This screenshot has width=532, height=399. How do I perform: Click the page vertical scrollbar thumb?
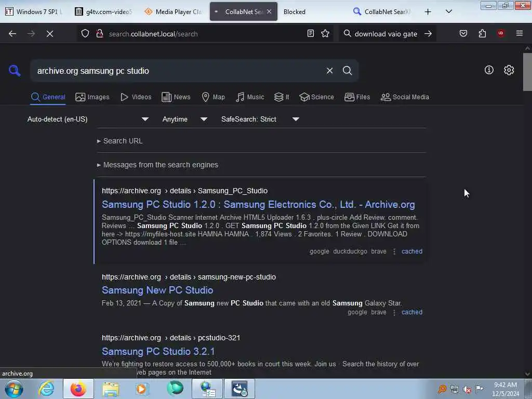(527, 72)
